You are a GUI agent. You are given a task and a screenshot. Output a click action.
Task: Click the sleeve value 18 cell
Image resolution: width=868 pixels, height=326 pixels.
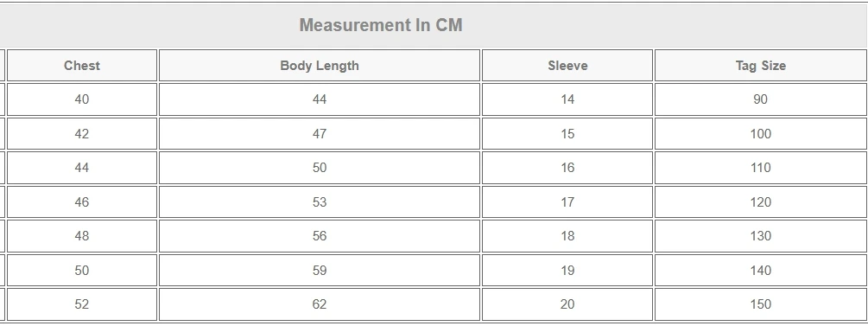[567, 235]
